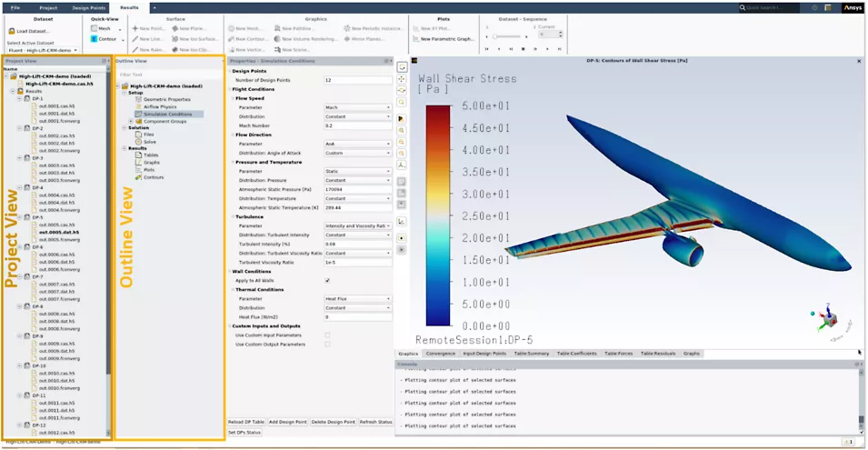Click the Dataset Sequence slider
The width and height of the screenshot is (868, 450).
tap(509, 36)
